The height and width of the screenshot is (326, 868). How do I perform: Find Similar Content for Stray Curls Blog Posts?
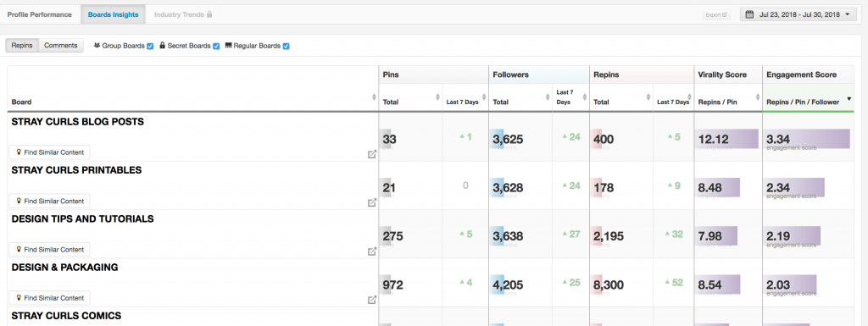[49, 152]
